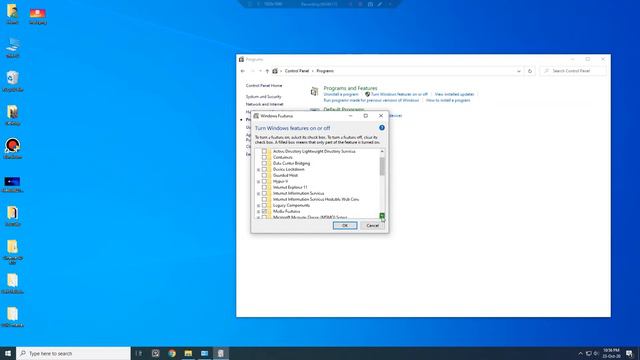Expand the Media Features node

coord(258,211)
